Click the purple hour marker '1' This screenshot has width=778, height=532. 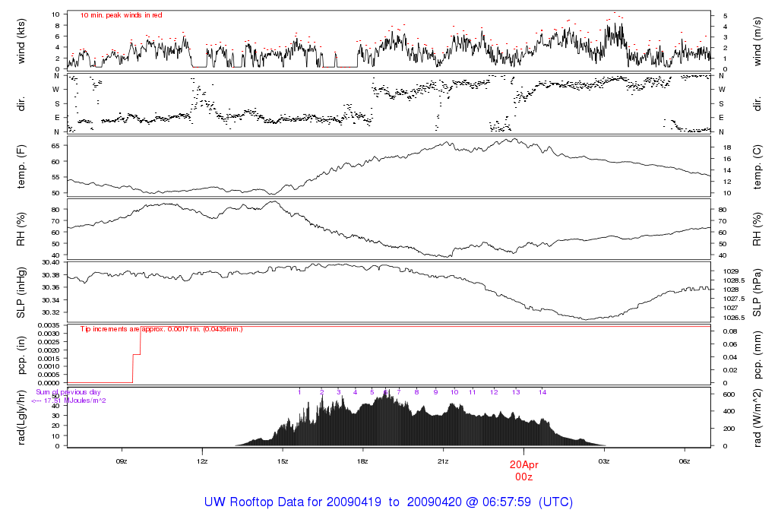299,392
